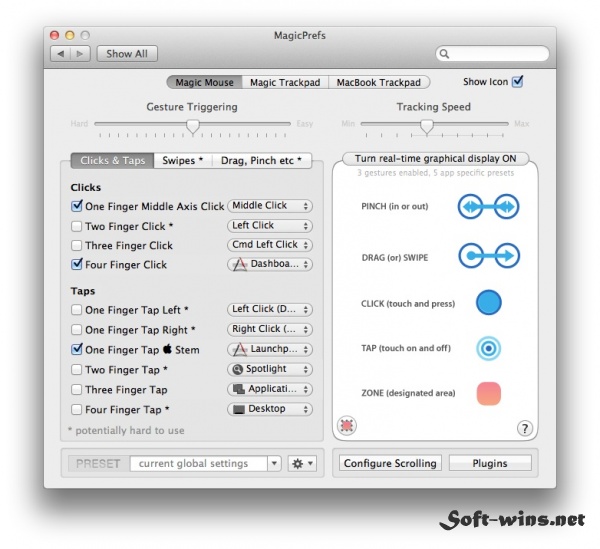Switch to the Magic Trackpad tab

[x=285, y=82]
